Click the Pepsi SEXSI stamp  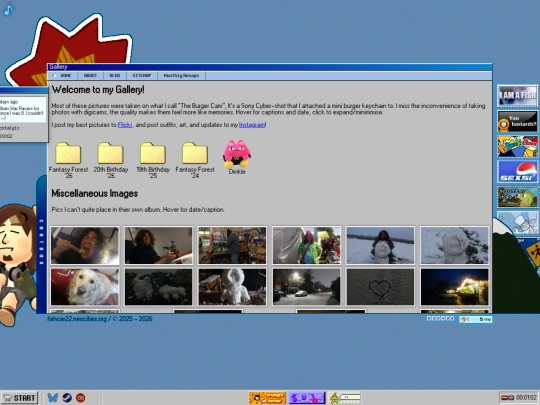518,172
